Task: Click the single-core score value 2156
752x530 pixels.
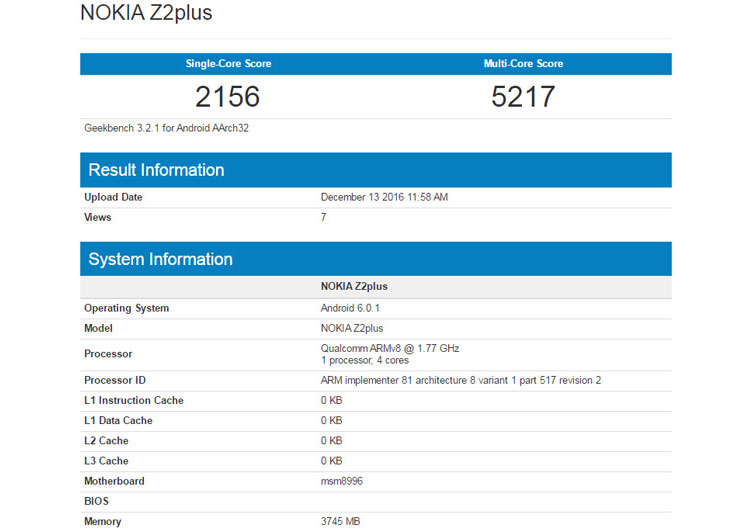Action: (x=228, y=96)
